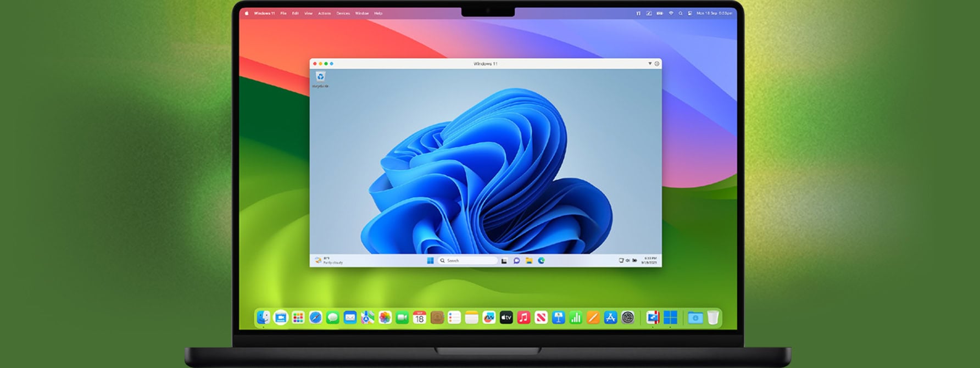Open the View menu
This screenshot has height=368, width=980.
(308, 13)
